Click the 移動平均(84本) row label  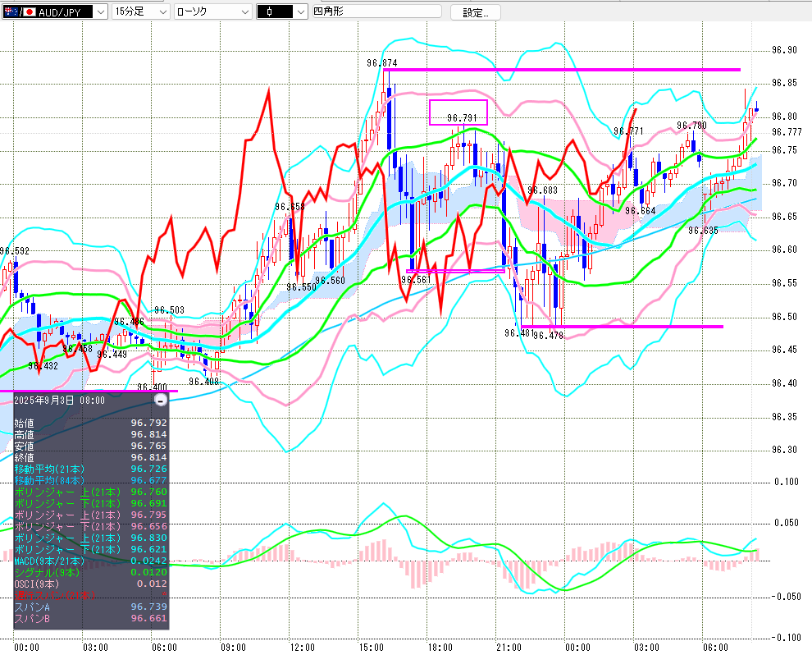tap(49, 480)
